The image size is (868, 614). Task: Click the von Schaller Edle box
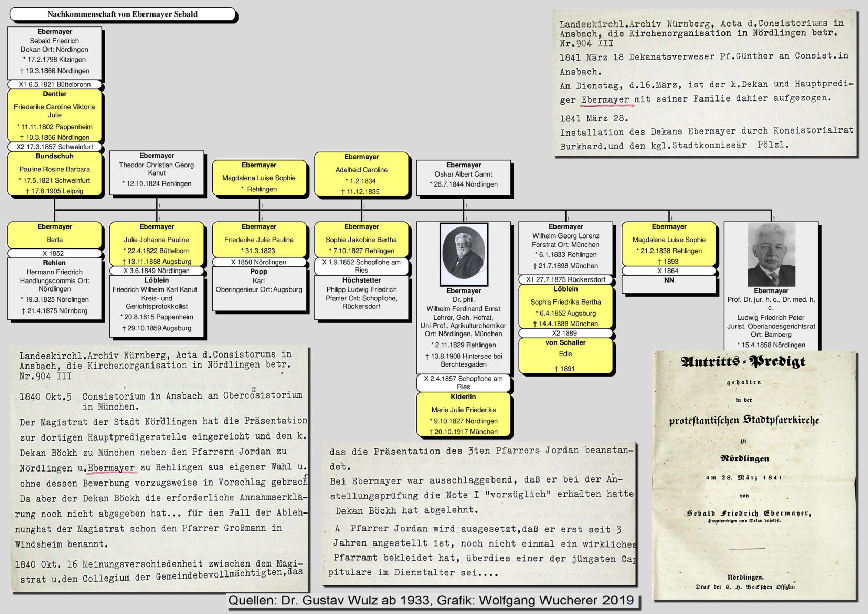[566, 355]
